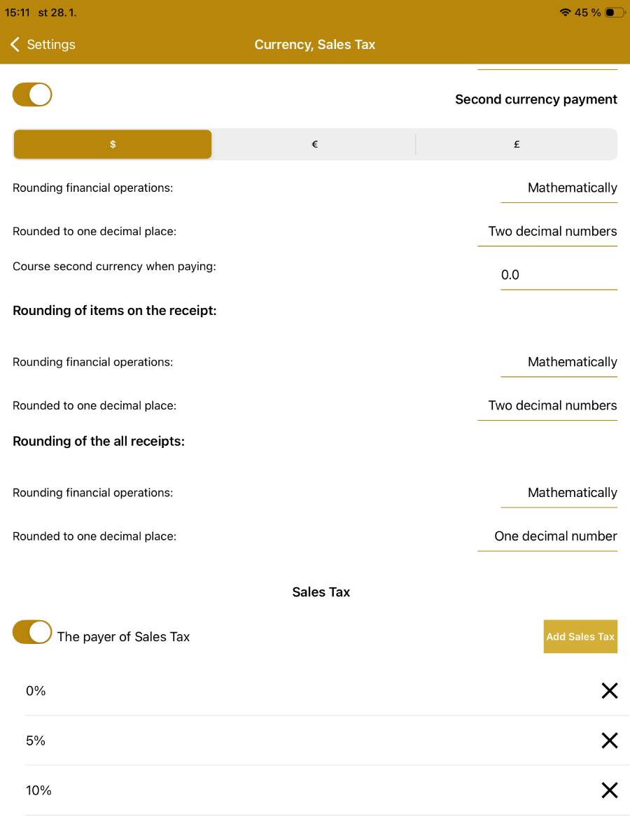Remove the 0% sales tax rate
Screen dimensions: 630x840
click(609, 691)
